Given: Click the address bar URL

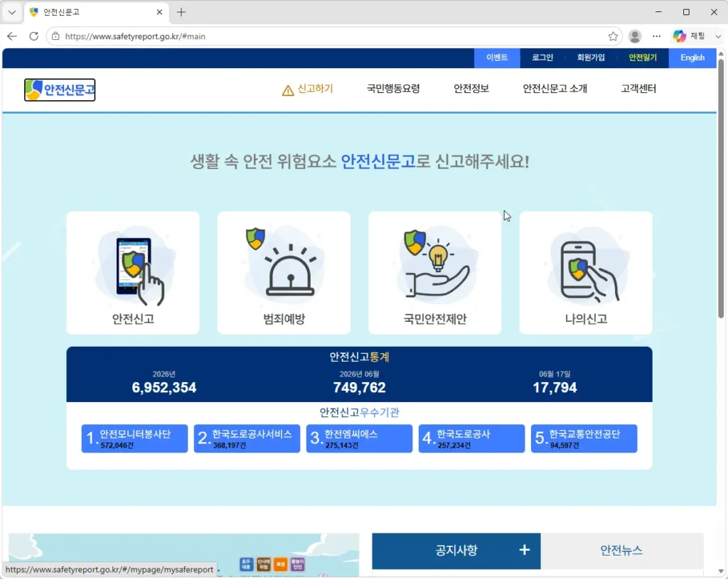Looking at the screenshot, I should (x=135, y=36).
